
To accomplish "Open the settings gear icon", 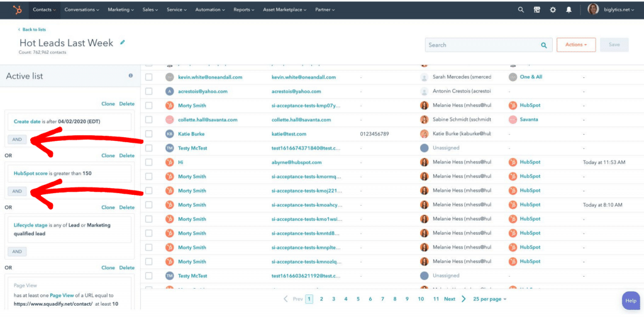I will pos(553,10).
